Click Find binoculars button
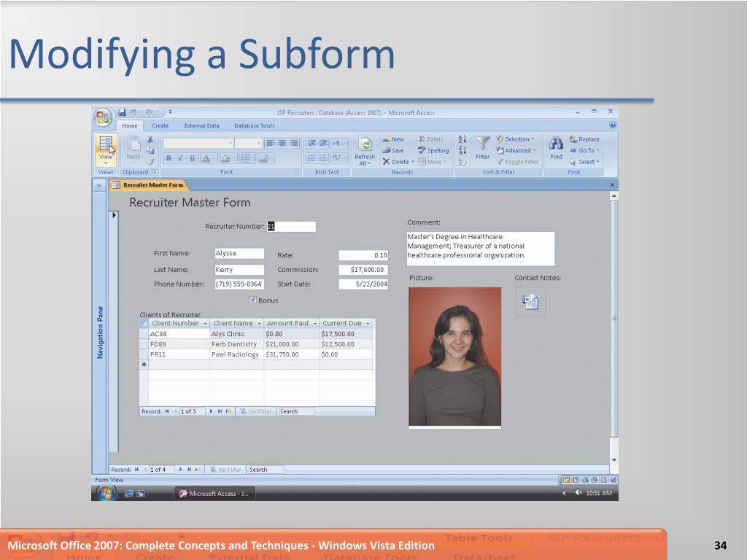 point(556,148)
